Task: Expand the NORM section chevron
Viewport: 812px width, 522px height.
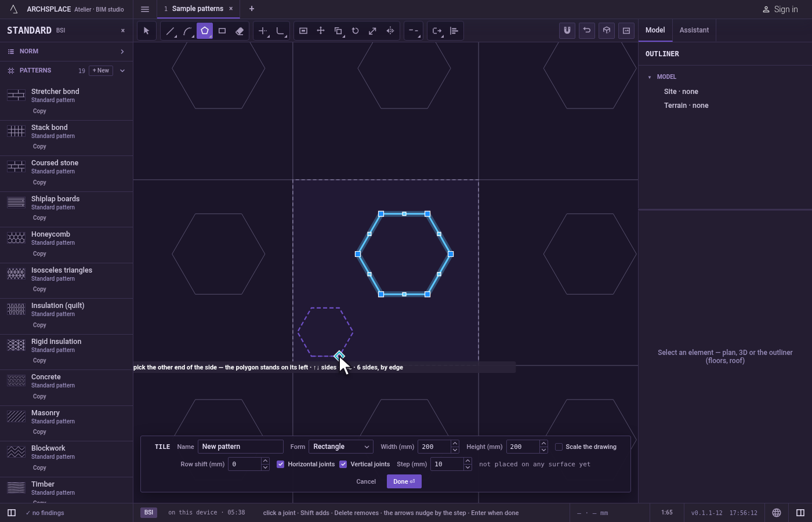Action: click(122, 52)
